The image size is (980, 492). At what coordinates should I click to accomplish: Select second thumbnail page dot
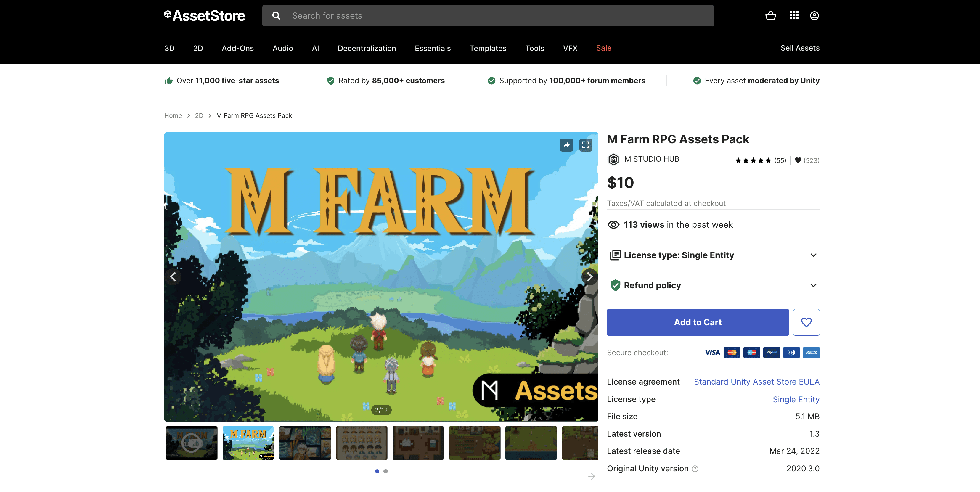[x=385, y=472]
